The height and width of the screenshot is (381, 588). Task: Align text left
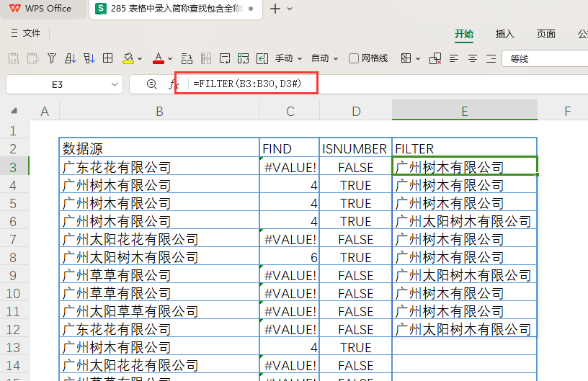tap(454, 58)
